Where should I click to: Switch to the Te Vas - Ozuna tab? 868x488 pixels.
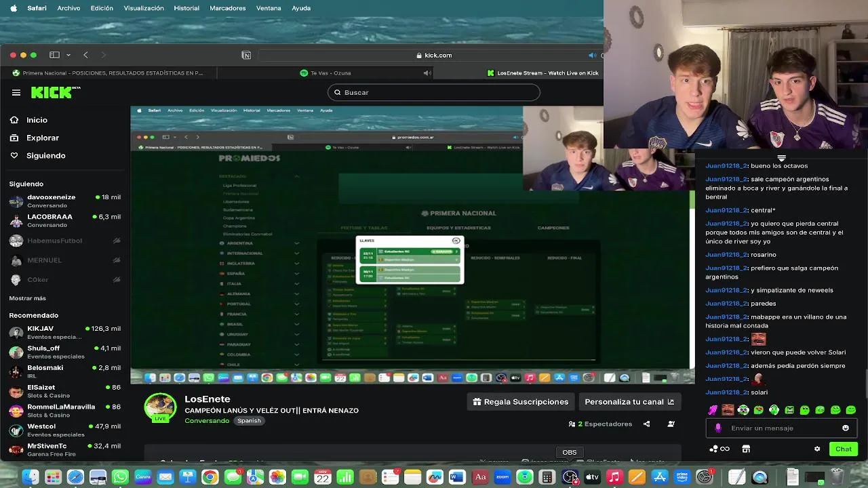point(325,73)
